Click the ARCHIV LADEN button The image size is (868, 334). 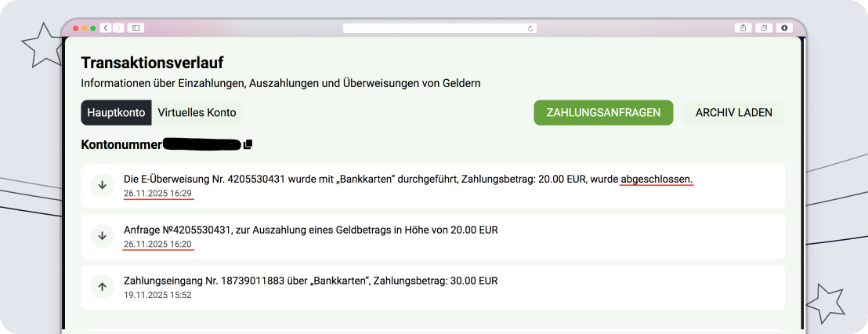coord(733,112)
